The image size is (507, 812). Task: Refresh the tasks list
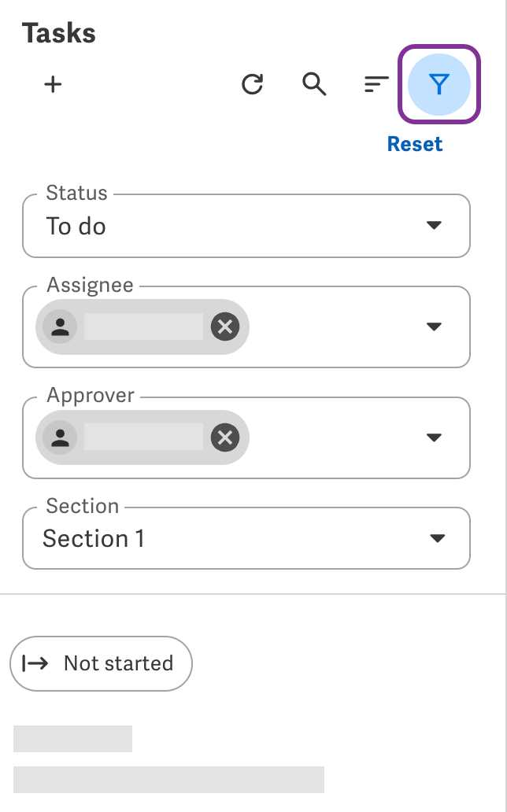pyautogui.click(x=253, y=84)
